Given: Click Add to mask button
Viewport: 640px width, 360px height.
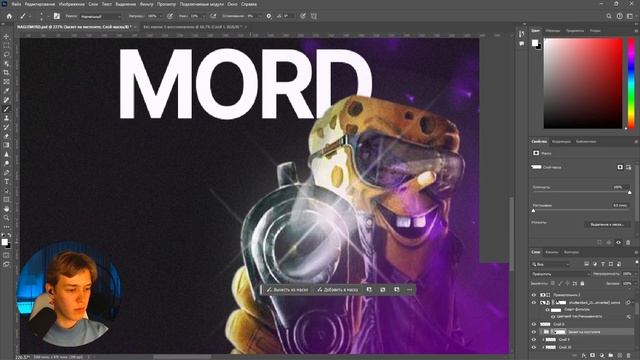Looking at the screenshot, I should [338, 289].
